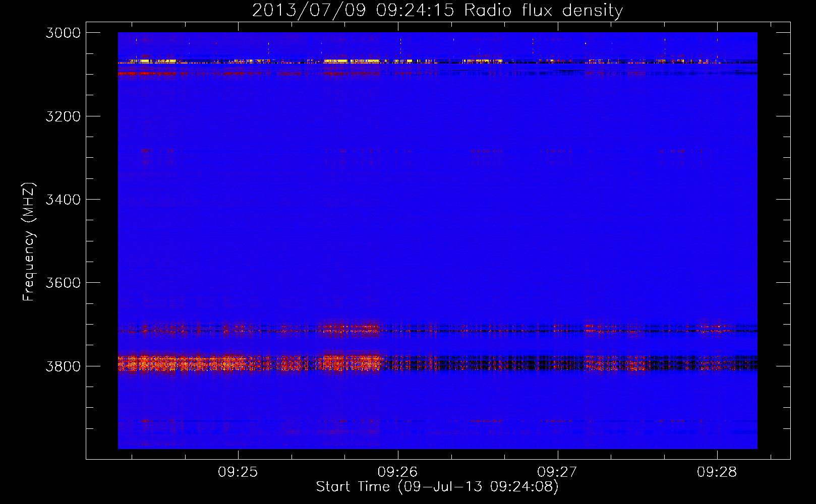
Task: Click the 3800 frequency axis label
Action: (63, 366)
